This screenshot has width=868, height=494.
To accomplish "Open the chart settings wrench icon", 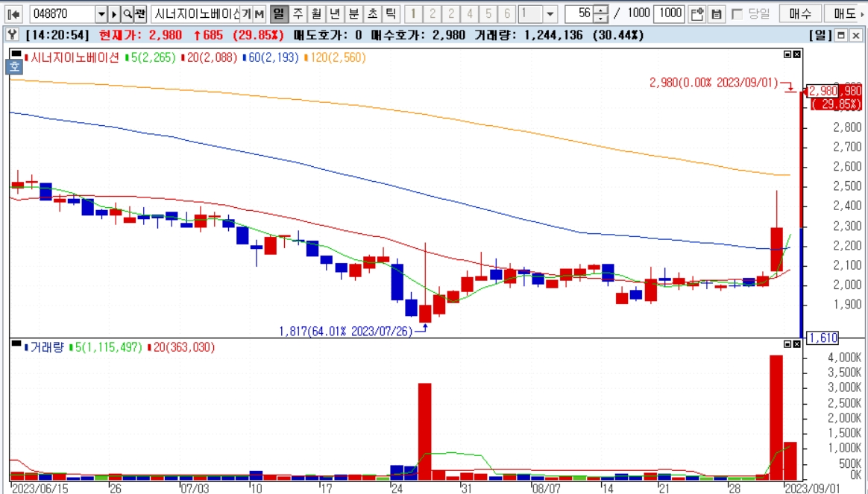I will click(x=12, y=36).
